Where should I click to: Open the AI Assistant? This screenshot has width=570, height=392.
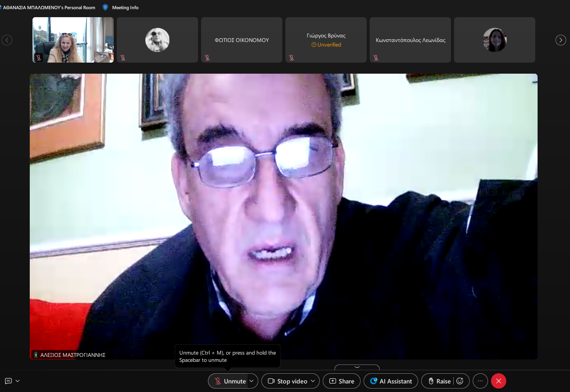[391, 381]
